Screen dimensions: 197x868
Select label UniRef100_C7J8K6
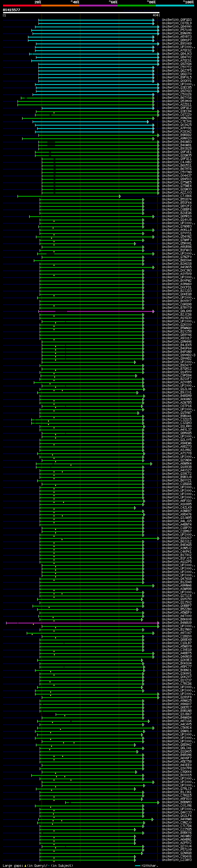point(177,196)
